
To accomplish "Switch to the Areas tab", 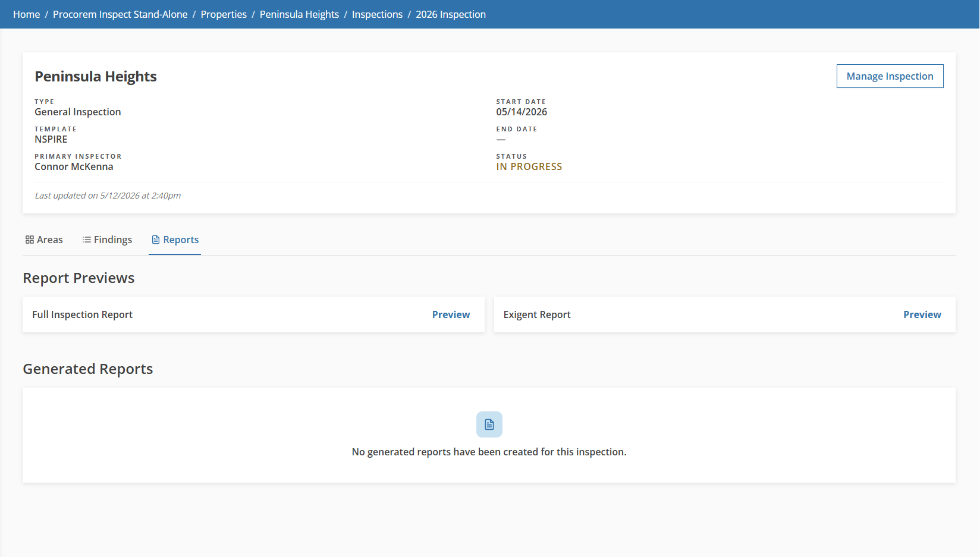I will point(44,240).
